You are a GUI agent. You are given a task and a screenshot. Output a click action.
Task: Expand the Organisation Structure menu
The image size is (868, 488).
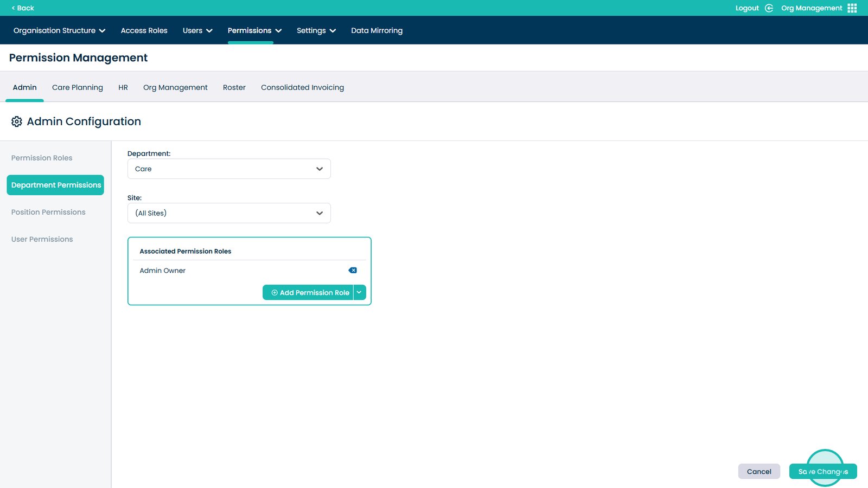pyautogui.click(x=59, y=30)
